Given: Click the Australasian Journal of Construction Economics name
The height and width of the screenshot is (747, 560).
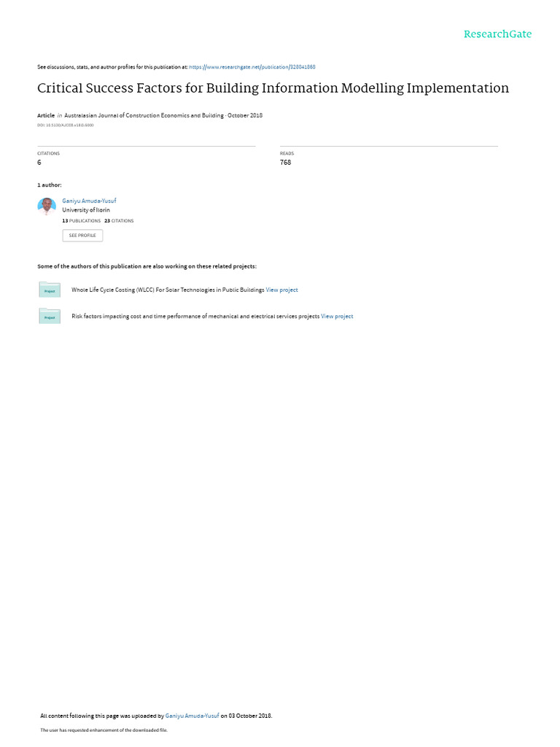Looking at the screenshot, I should click(144, 115).
